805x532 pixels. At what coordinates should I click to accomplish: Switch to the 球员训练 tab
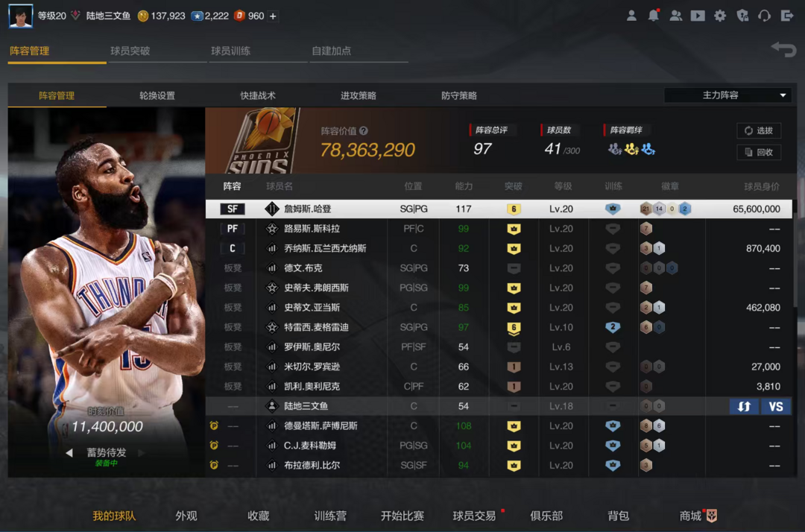[231, 51]
